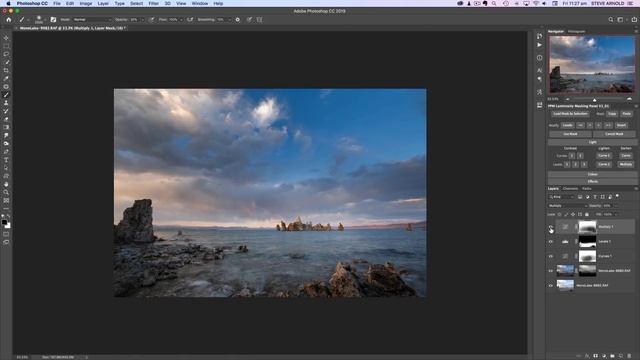Hide the Levels 1 layer
The height and width of the screenshot is (360, 640).
[x=551, y=242]
